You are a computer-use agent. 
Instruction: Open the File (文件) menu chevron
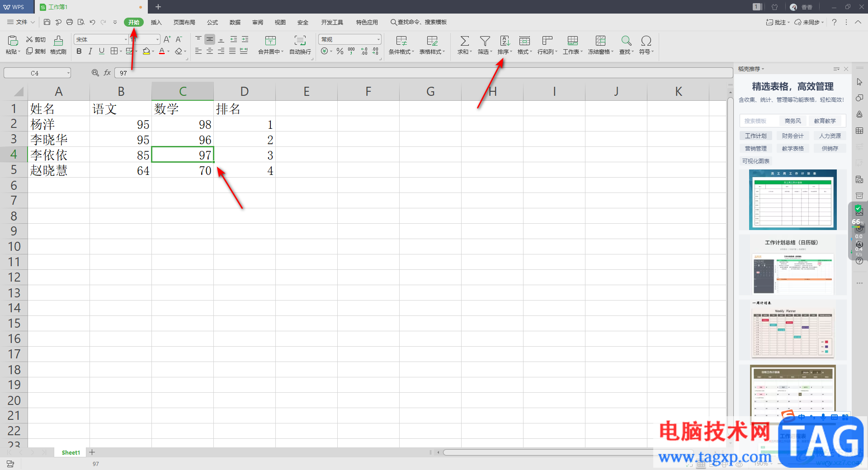pos(33,22)
